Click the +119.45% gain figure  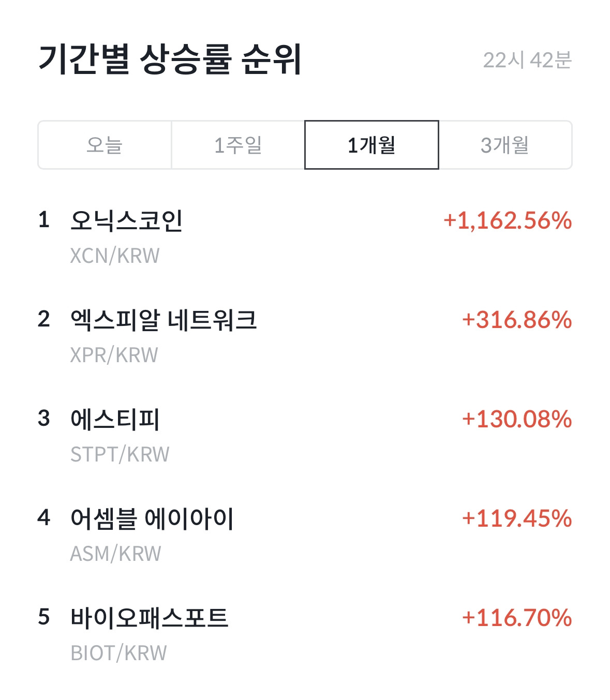517,519
